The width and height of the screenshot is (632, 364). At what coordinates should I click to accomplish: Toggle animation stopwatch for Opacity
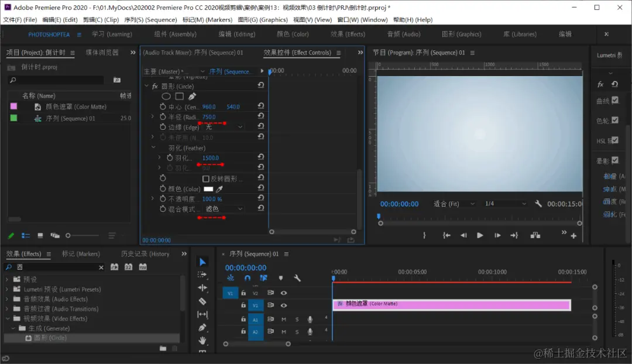coord(163,199)
